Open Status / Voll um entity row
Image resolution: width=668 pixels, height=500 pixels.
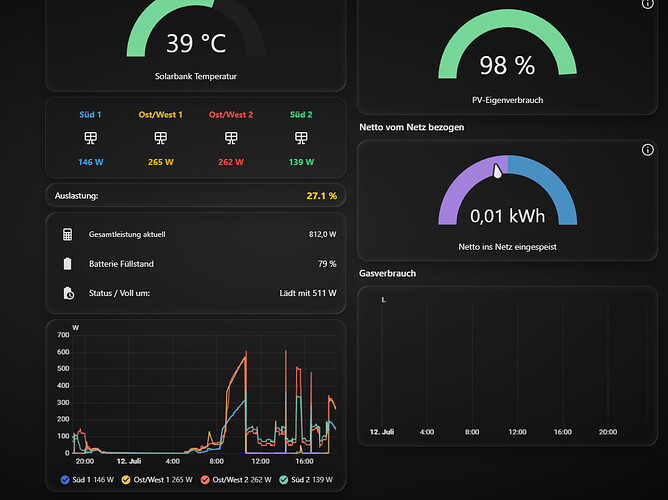pos(196,293)
